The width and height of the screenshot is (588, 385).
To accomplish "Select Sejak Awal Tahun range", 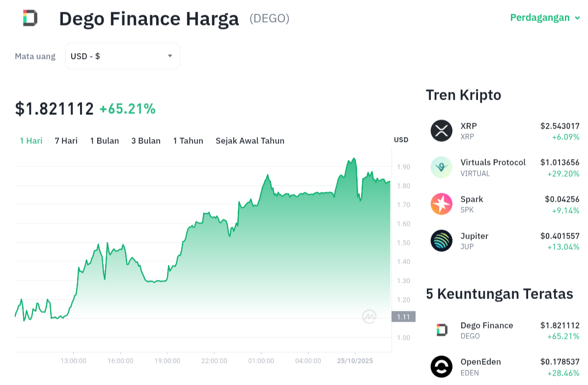I will point(250,141).
